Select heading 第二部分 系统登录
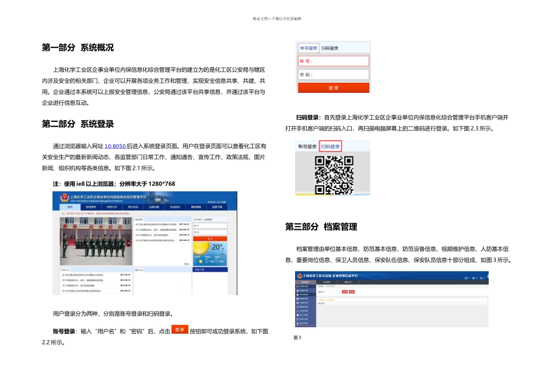 click(x=78, y=124)
